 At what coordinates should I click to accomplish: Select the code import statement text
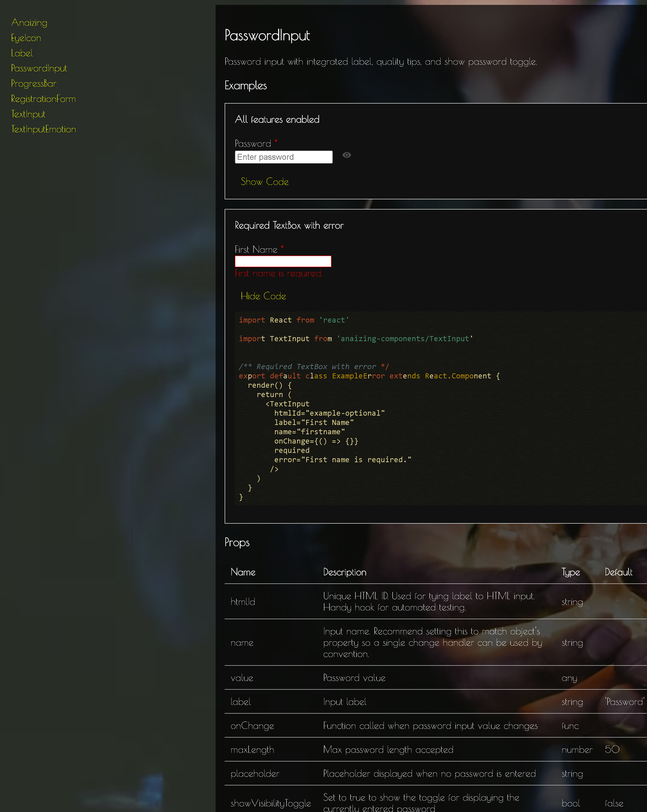point(293,320)
